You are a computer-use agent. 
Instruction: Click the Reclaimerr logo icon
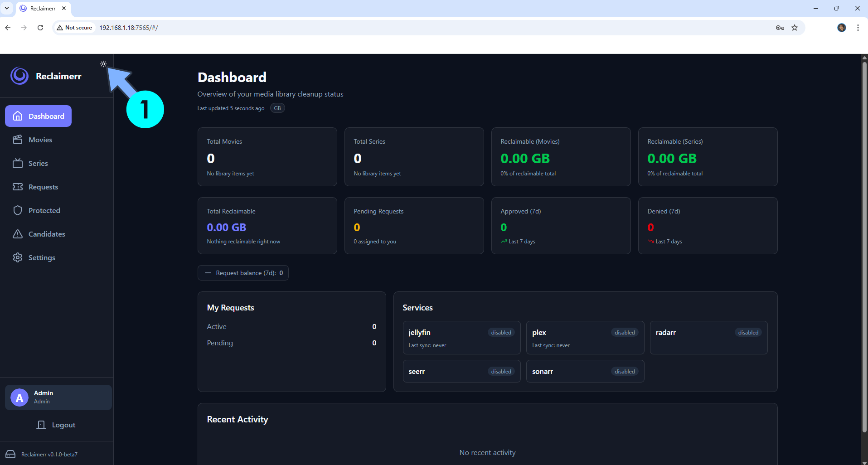tap(19, 76)
